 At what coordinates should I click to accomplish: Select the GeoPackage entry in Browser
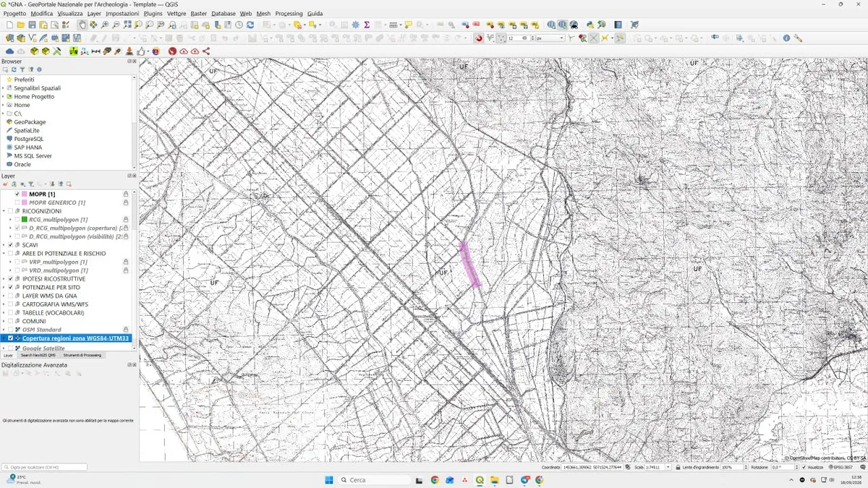30,122
